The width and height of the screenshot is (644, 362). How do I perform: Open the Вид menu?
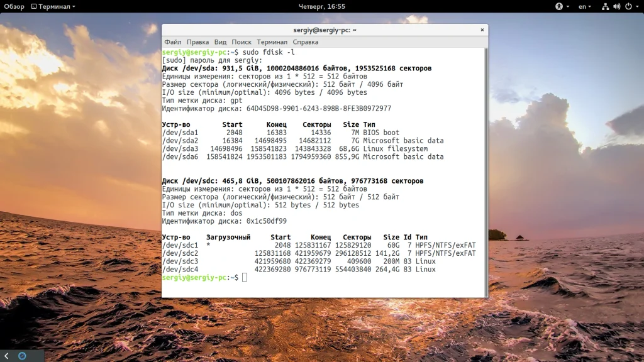pos(220,42)
